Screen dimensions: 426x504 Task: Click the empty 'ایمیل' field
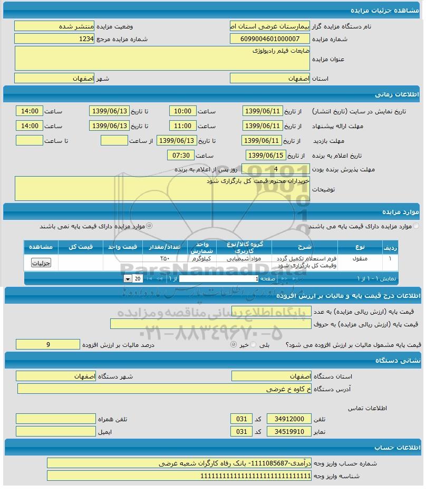(x=56, y=431)
